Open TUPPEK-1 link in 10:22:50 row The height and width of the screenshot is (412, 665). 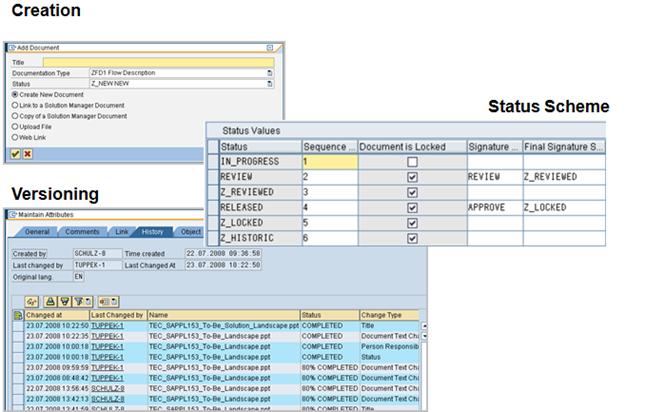tap(107, 326)
